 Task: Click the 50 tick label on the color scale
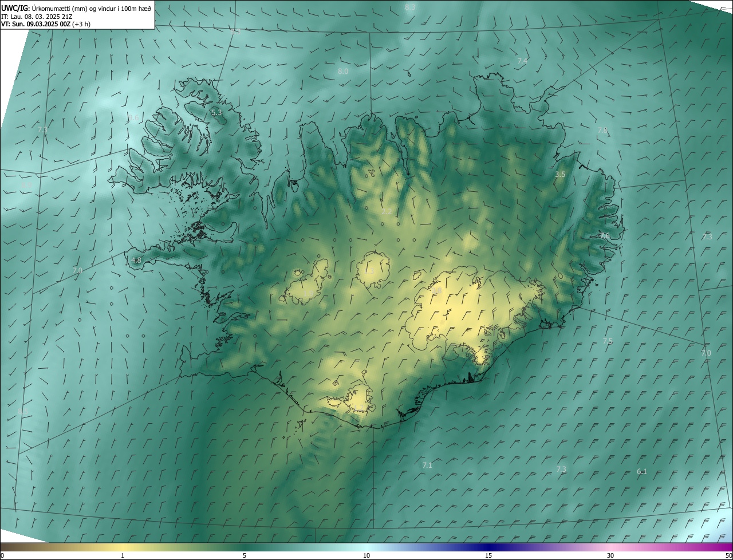pyautogui.click(x=728, y=555)
